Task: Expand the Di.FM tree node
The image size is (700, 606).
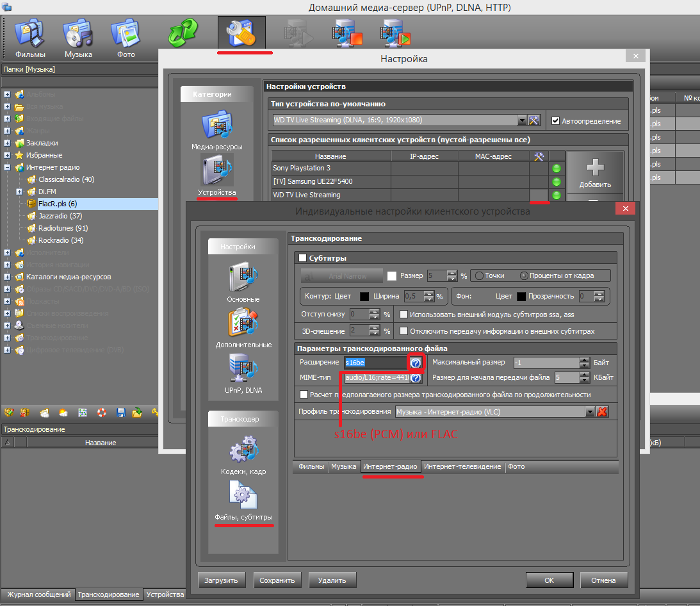Action: (x=19, y=192)
